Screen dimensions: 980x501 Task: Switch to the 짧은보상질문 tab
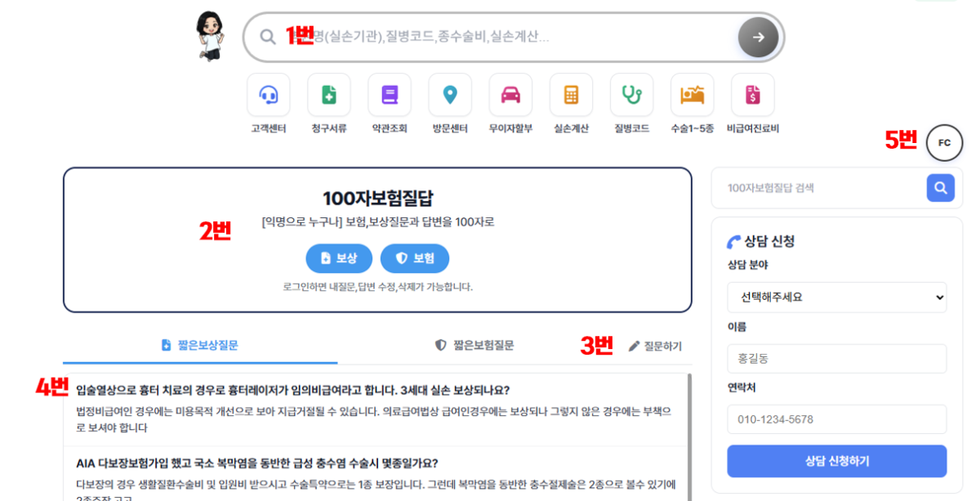[x=200, y=346]
